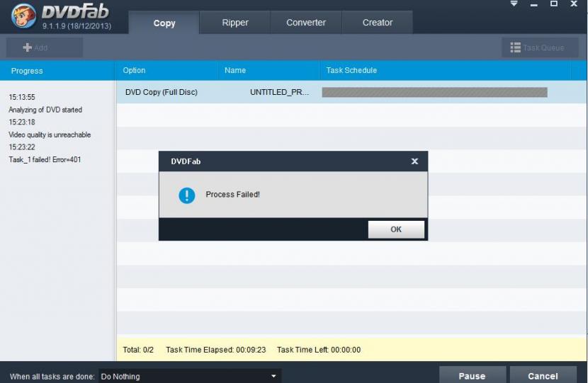Click the 15:23:22 timestamp in the log
Image resolution: width=588 pixels, height=383 pixels.
(22, 147)
